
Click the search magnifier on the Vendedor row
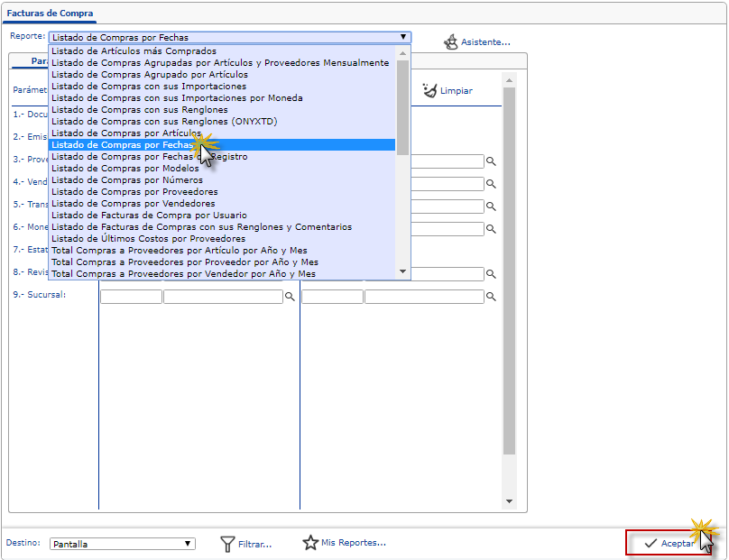pyautogui.click(x=491, y=184)
